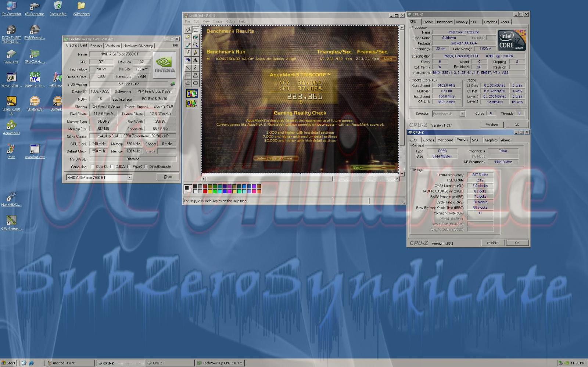
Task: Click the GPU-Z Name field value
Action: 120,54
